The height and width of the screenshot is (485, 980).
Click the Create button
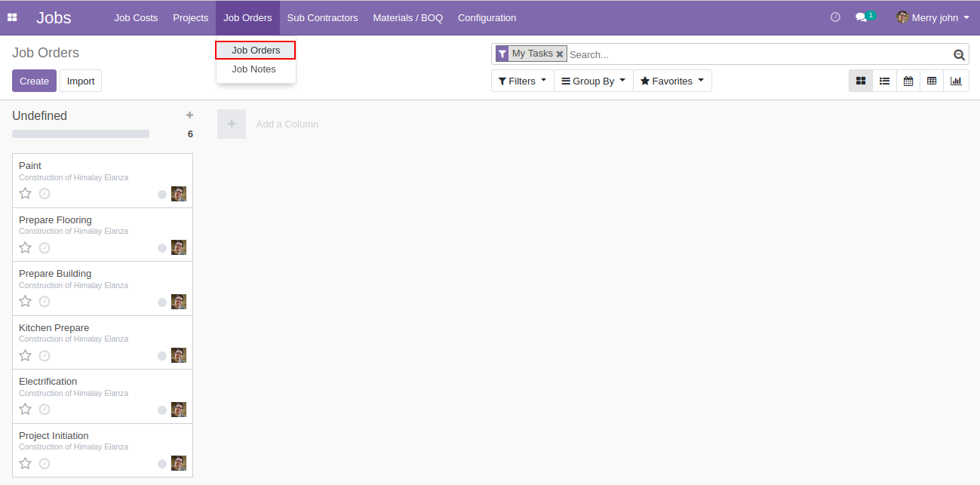(x=34, y=81)
